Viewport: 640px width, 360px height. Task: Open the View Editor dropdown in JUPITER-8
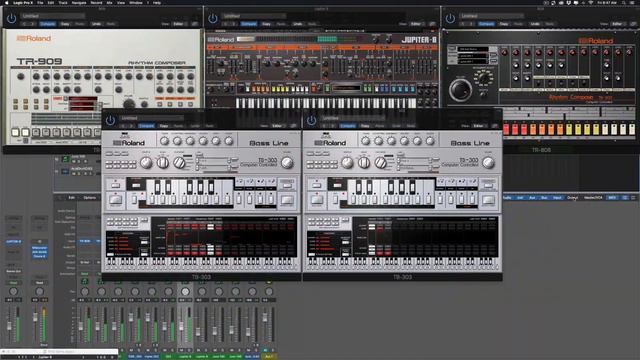pos(417,24)
